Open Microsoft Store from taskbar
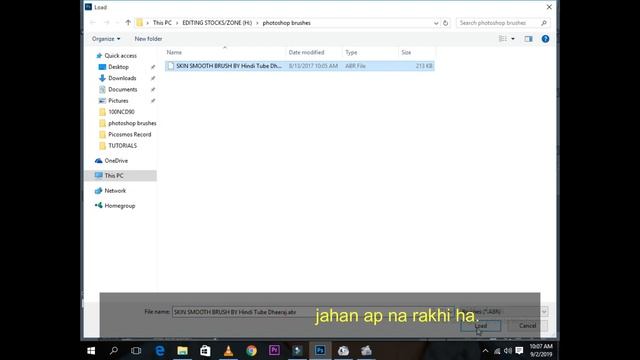The height and width of the screenshot is (360, 640). pos(205,351)
